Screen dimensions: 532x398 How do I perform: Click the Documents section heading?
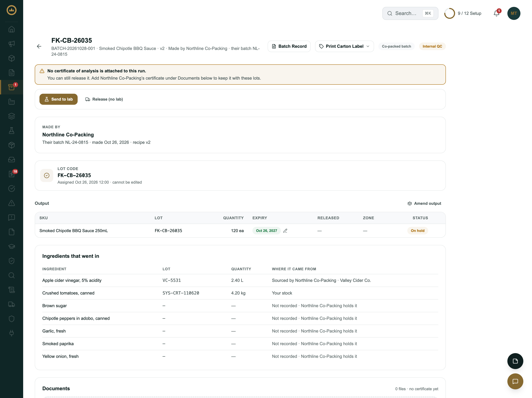pyautogui.click(x=56, y=388)
